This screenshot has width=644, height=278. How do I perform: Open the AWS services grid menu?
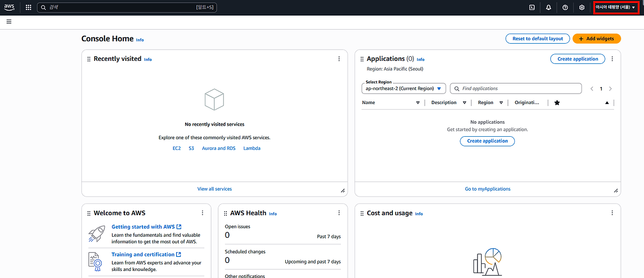28,8
